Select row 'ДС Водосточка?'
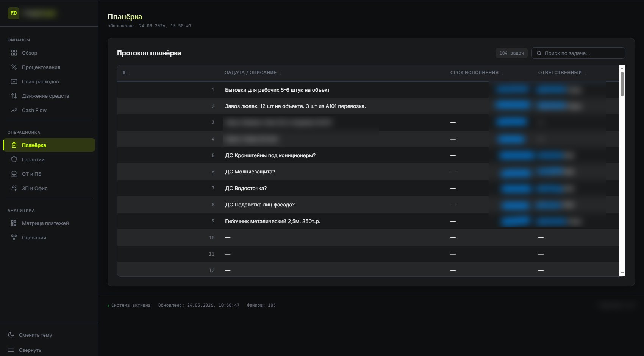 (368, 188)
